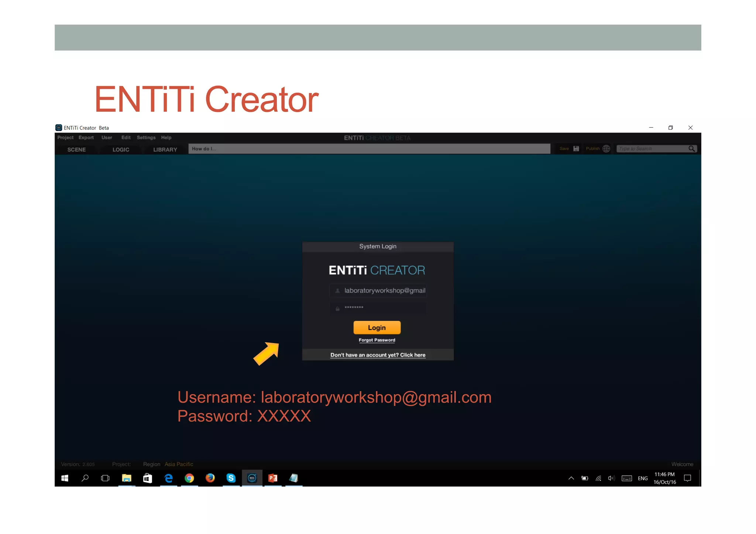This screenshot has height=534, width=756.
Task: Open the Export menu
Action: [x=86, y=138]
